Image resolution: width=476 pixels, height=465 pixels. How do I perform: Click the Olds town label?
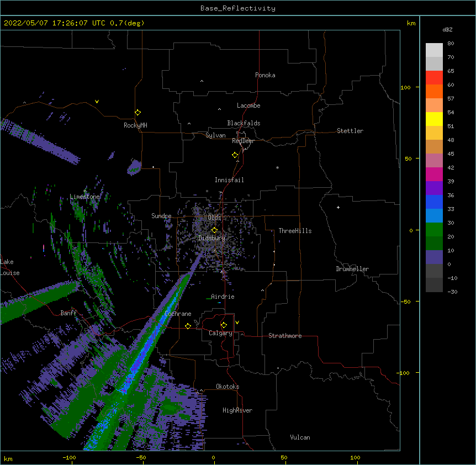[214, 218]
